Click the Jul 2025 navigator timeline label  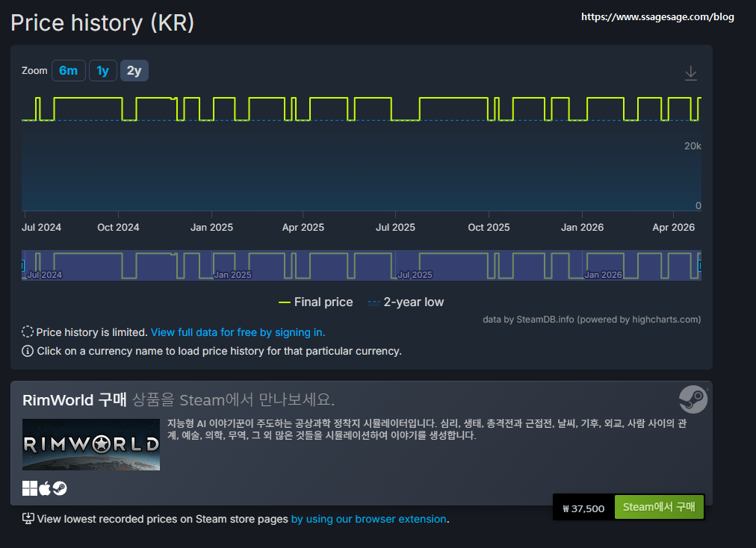click(x=415, y=275)
